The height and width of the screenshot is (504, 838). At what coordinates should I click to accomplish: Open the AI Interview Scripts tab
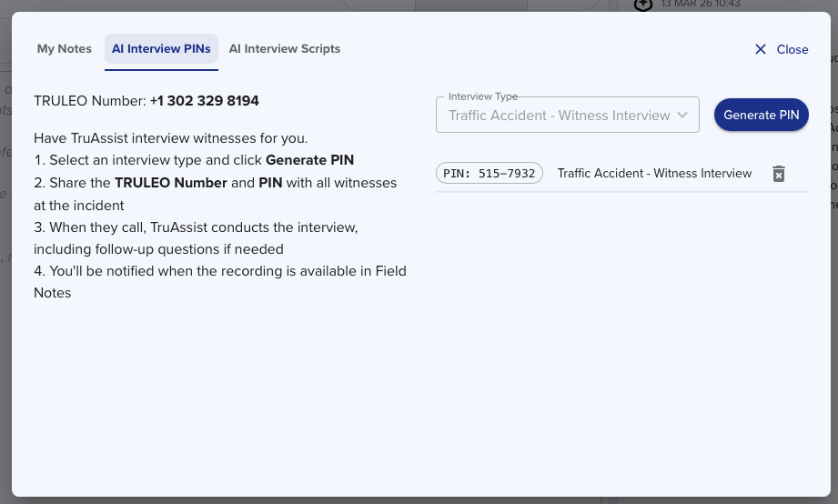[285, 49]
